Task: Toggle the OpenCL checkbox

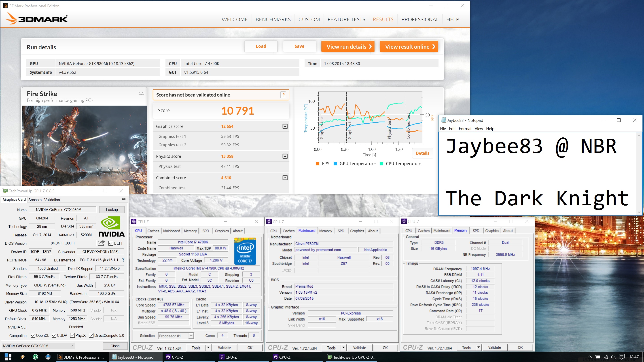Action: point(33,335)
